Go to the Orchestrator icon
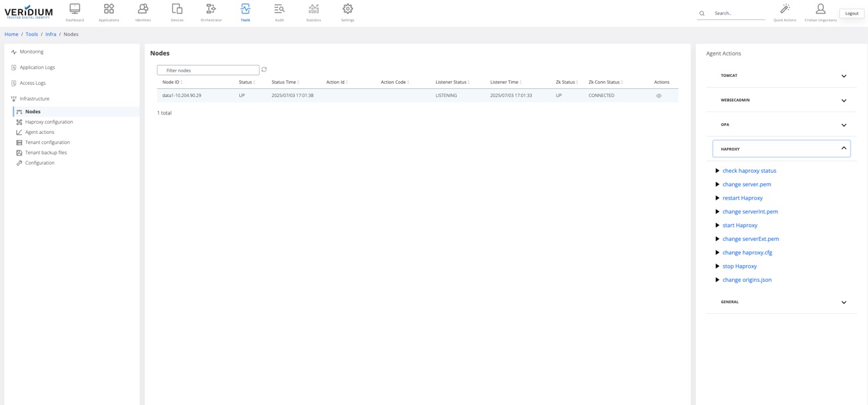868x405 pixels. pyautogui.click(x=211, y=9)
